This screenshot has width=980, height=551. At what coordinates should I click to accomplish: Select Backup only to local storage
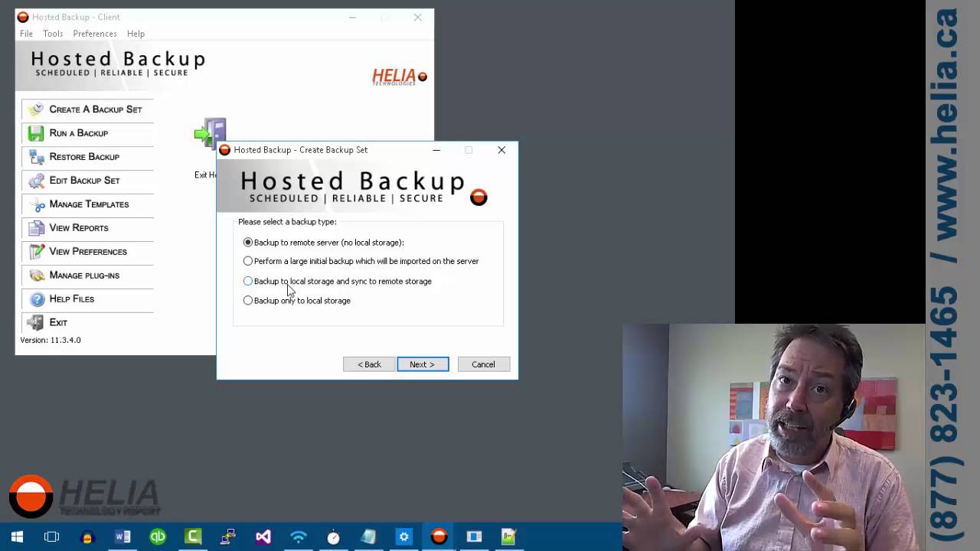[x=247, y=301]
